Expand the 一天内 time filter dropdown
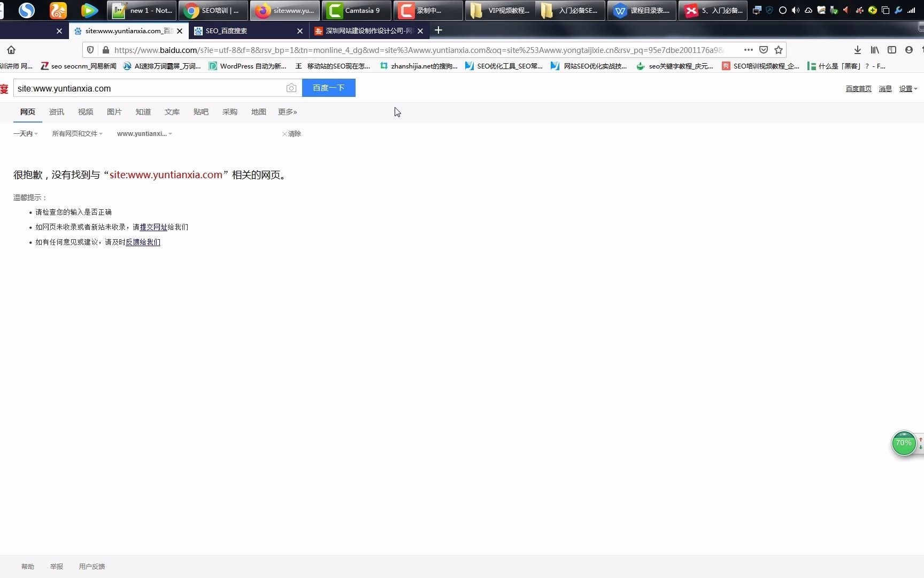The height and width of the screenshot is (578, 924). [25, 134]
